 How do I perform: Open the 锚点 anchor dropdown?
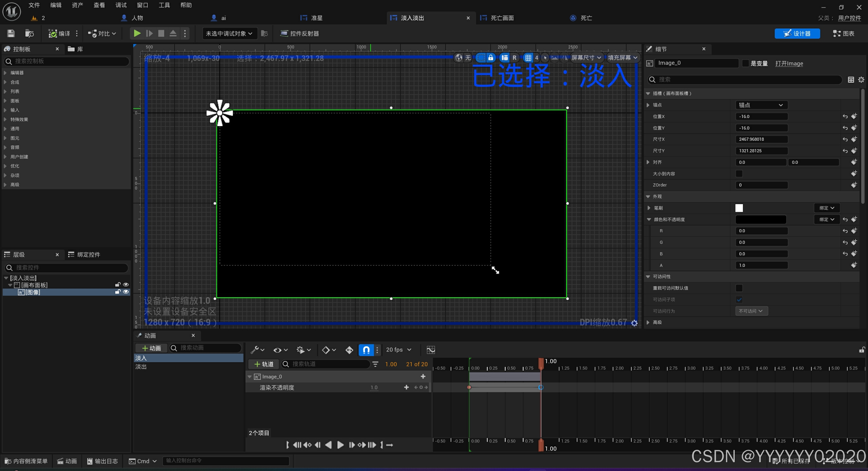point(761,105)
